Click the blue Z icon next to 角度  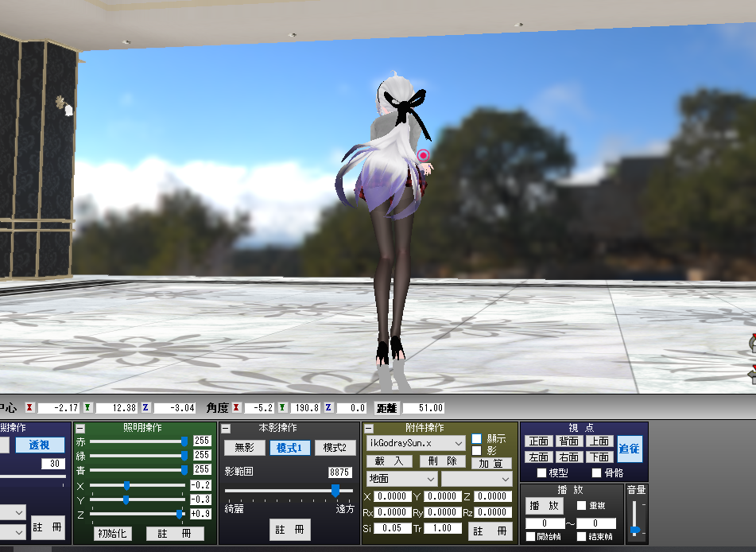point(329,408)
